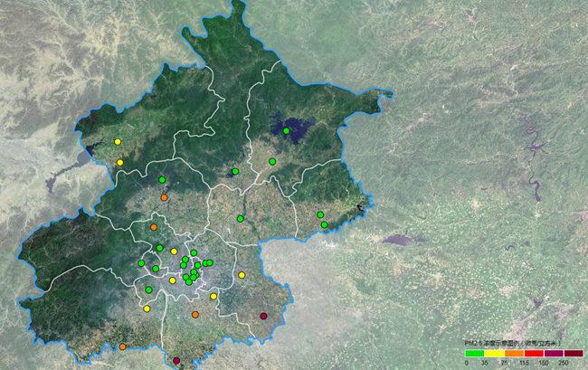Click the purple legend swatch for 150–250
This screenshot has width=588, height=370.
553,354
